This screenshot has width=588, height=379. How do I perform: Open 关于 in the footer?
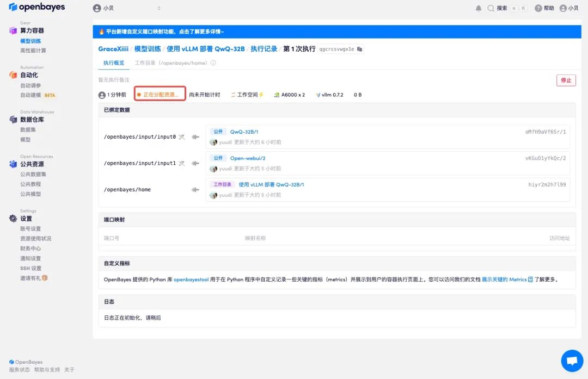pyautogui.click(x=69, y=370)
